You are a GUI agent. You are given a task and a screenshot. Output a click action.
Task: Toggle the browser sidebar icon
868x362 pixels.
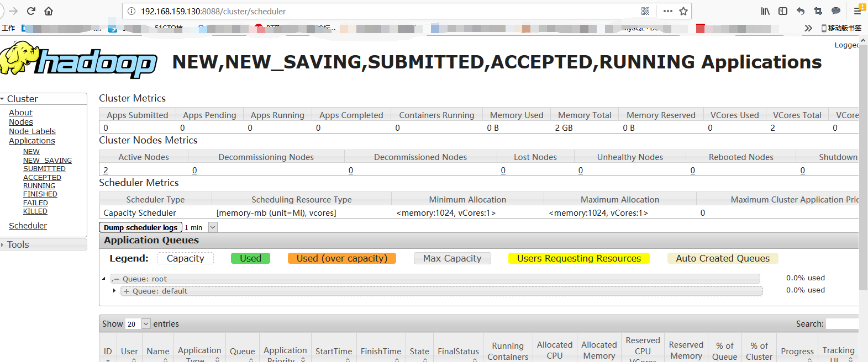783,11
